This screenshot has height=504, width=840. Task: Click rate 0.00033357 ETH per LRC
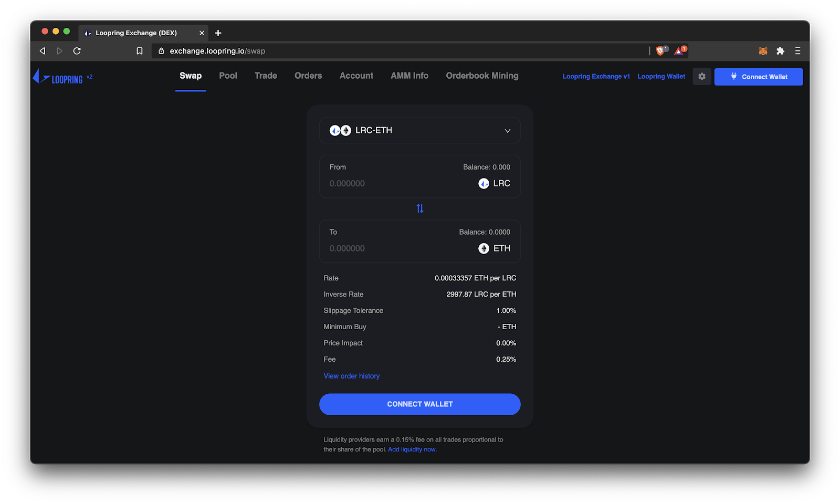point(475,278)
